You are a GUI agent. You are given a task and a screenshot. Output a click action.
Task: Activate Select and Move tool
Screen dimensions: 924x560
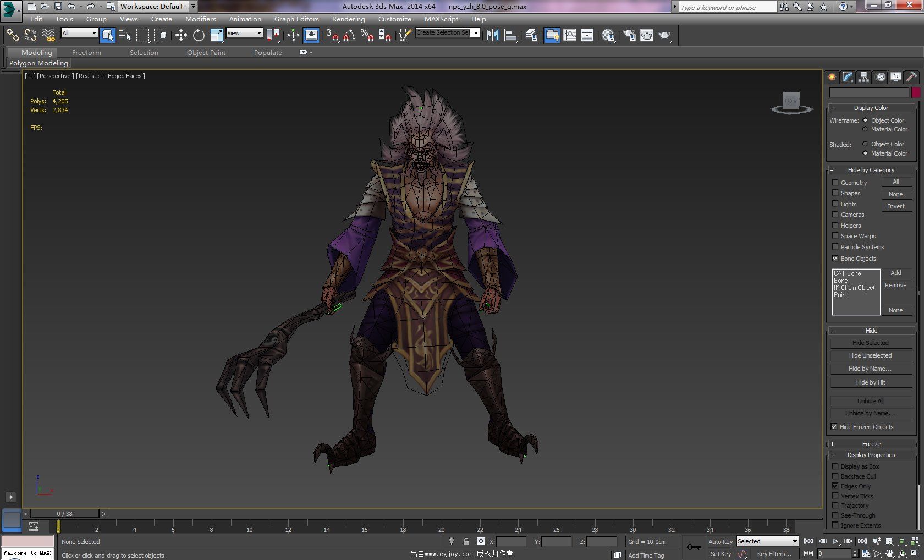coord(181,35)
